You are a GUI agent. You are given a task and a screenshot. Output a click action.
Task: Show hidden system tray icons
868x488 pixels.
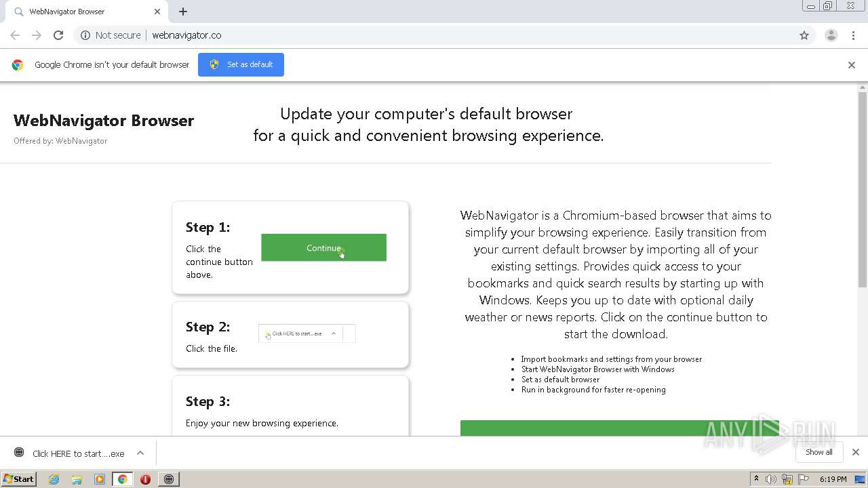756,479
